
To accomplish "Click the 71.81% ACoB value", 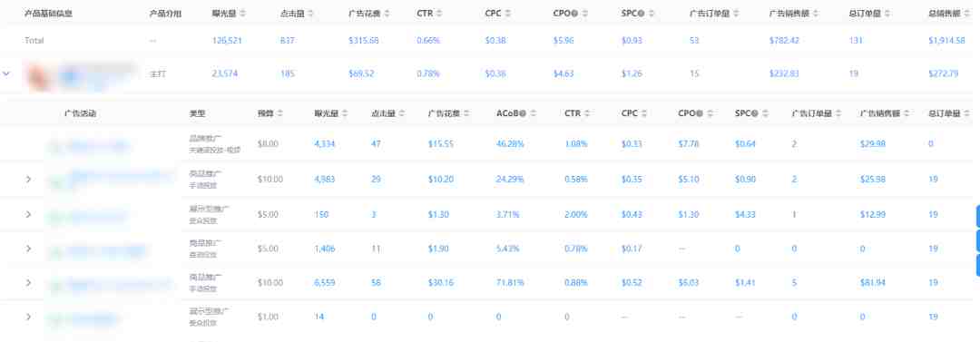I will [510, 283].
